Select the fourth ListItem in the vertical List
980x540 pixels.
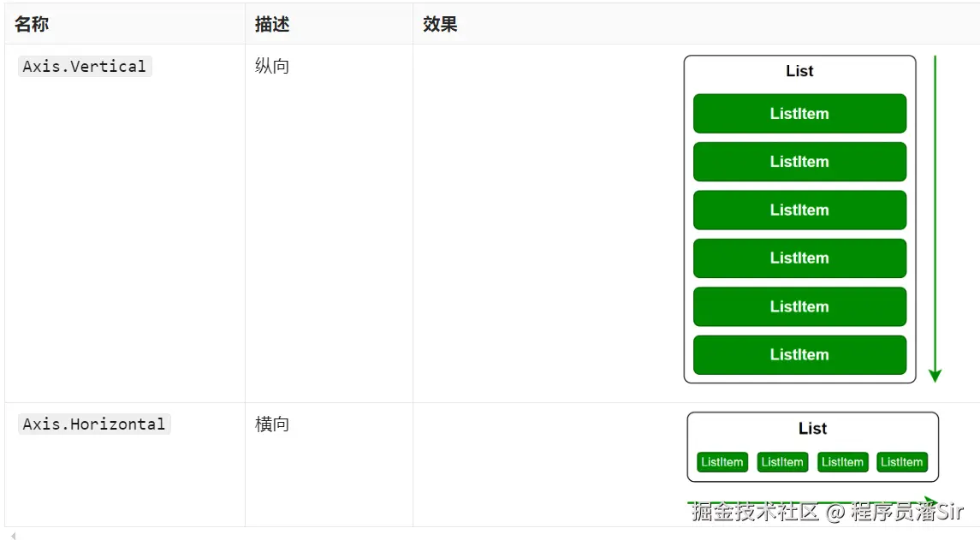799,258
